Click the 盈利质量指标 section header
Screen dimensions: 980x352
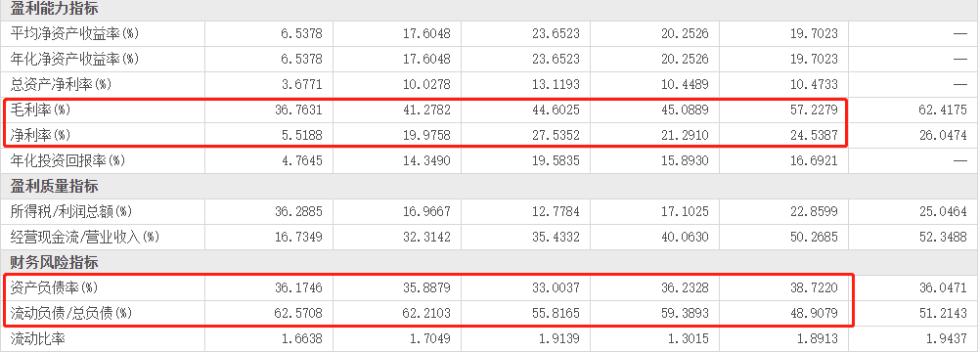55,187
